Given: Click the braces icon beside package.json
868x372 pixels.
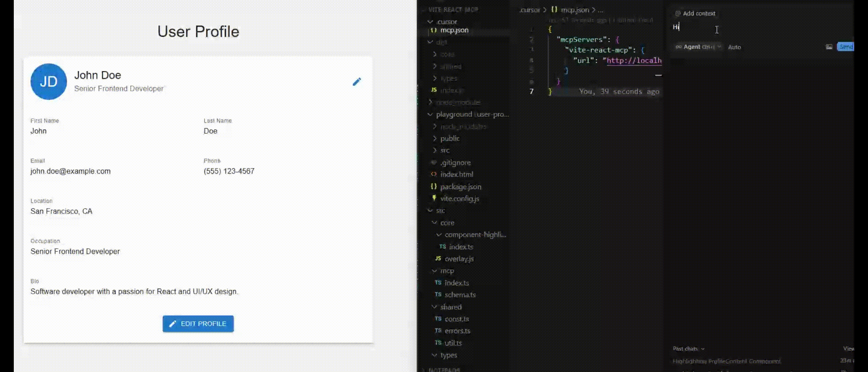Looking at the screenshot, I should pyautogui.click(x=434, y=187).
